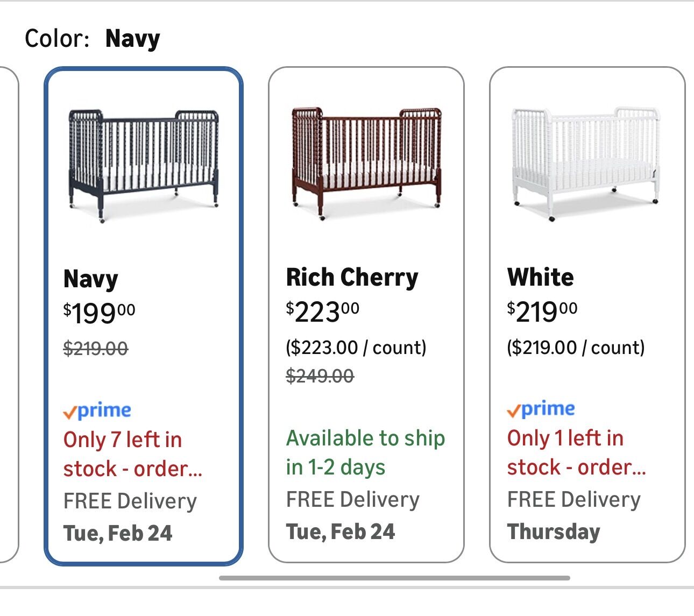Image resolution: width=694 pixels, height=616 pixels.
Task: Click the $199.00 Navy price
Action: coord(100,313)
